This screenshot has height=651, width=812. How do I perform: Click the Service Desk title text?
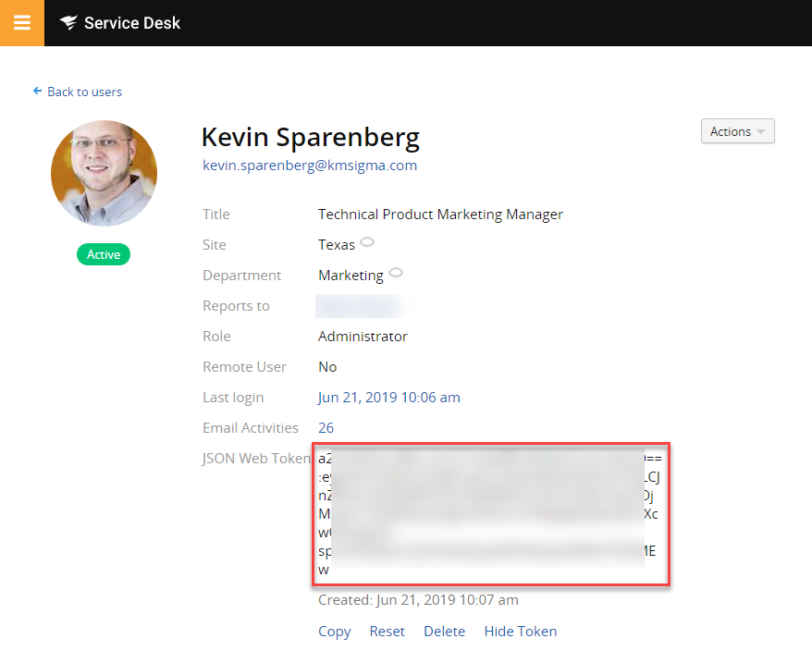(132, 23)
